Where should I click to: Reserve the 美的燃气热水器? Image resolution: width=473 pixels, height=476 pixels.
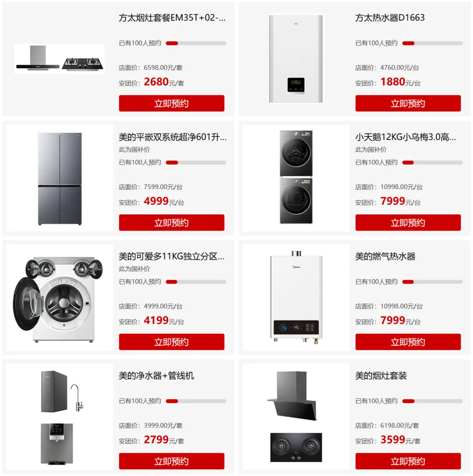pos(408,342)
